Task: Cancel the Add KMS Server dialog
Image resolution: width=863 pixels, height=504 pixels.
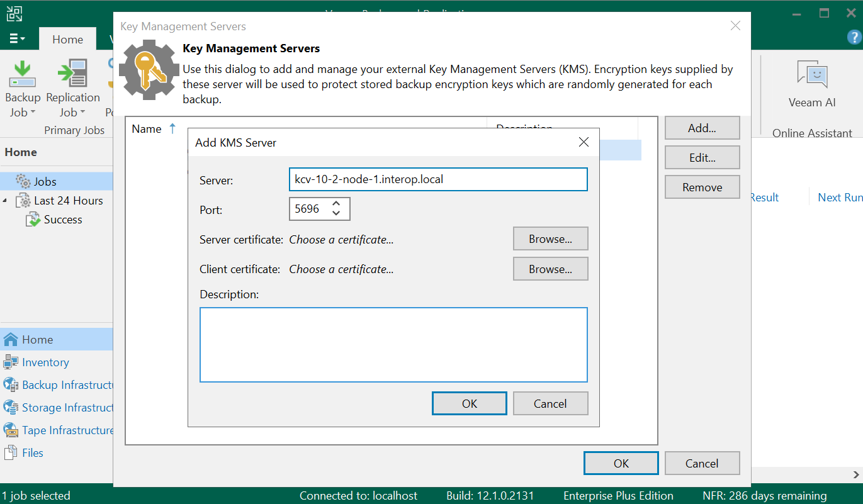Action: point(550,404)
